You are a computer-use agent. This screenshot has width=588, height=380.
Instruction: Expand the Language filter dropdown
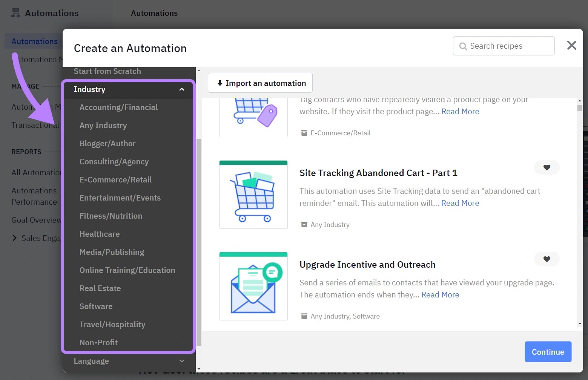(182, 361)
